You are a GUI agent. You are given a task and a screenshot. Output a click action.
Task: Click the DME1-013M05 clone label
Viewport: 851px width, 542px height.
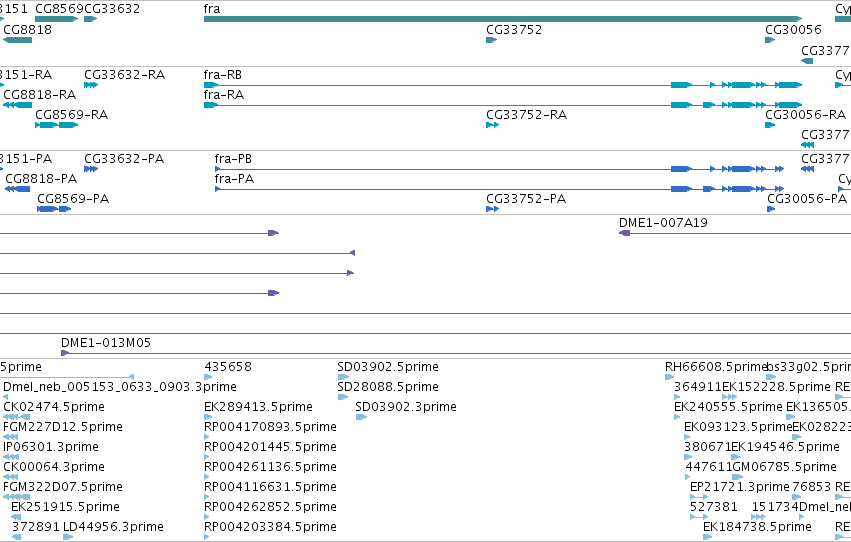pos(106,342)
